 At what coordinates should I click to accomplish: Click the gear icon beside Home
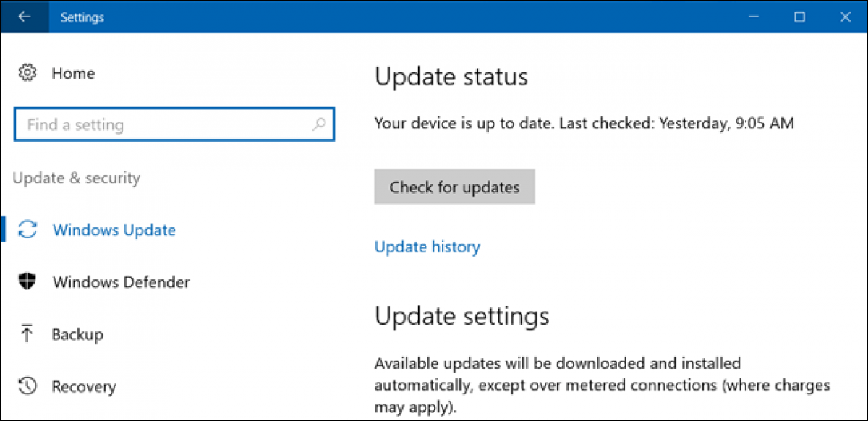pos(27,72)
